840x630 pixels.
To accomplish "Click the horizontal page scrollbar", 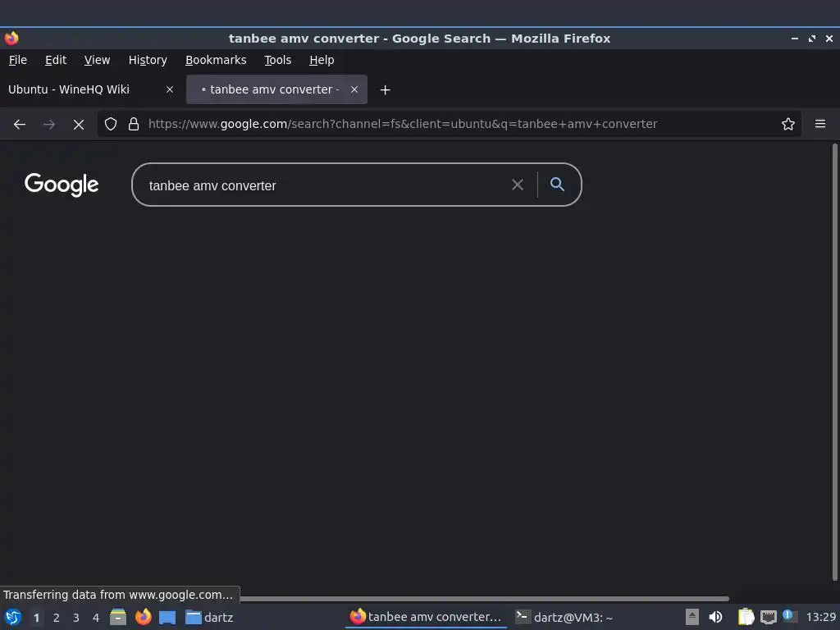I will click(x=485, y=598).
